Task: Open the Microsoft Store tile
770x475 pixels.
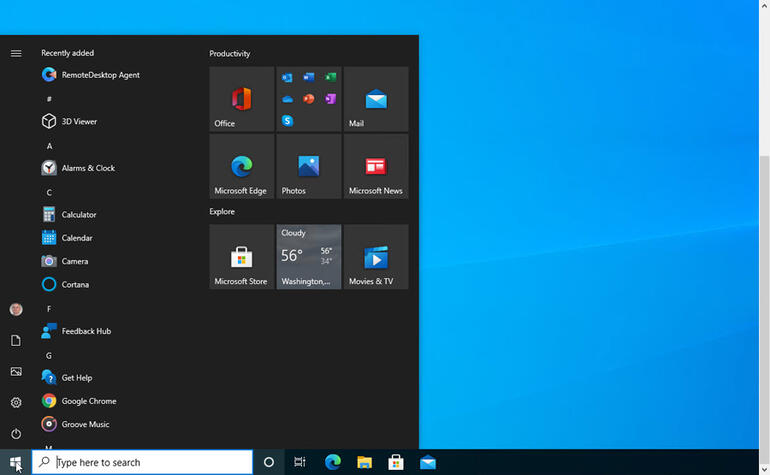Action: pos(242,257)
